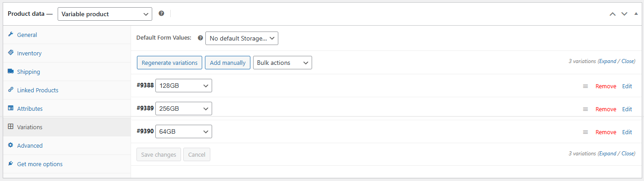Click drag handle icon for variation #9390

coord(585,132)
